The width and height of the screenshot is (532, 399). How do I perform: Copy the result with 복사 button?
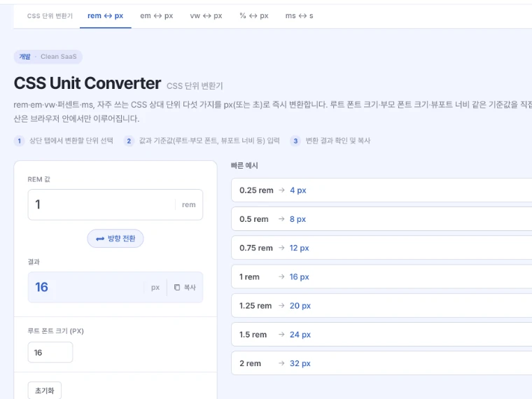(x=185, y=288)
